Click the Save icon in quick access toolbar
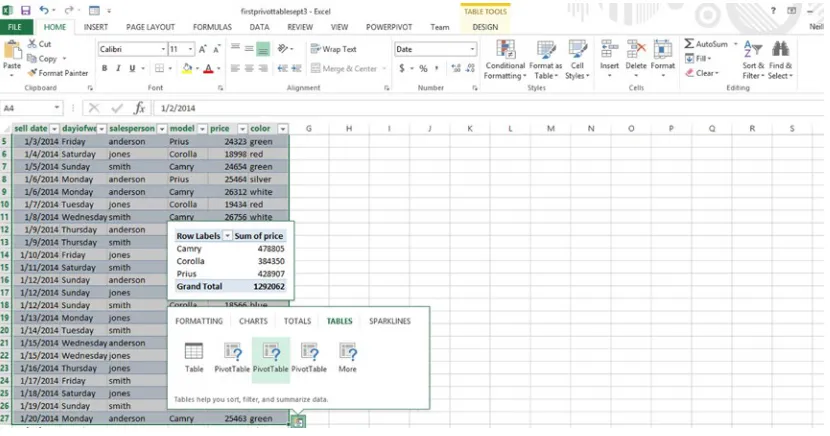The width and height of the screenshot is (830, 436). coord(25,10)
